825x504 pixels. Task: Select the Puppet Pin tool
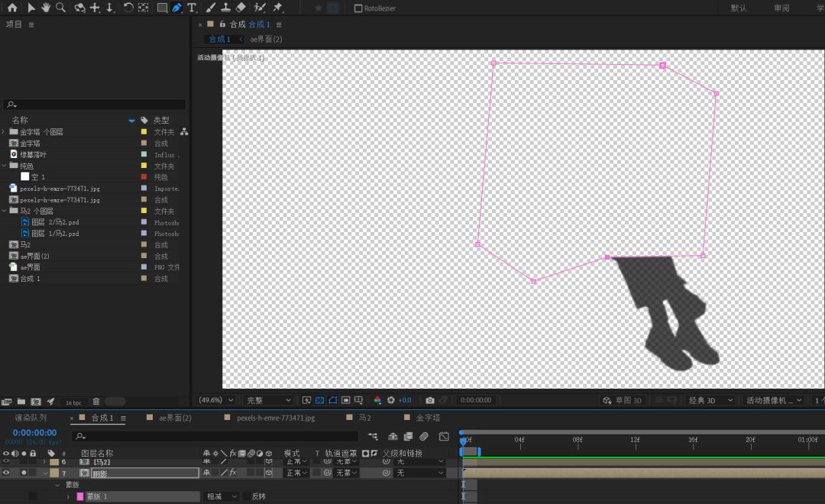pos(277,8)
